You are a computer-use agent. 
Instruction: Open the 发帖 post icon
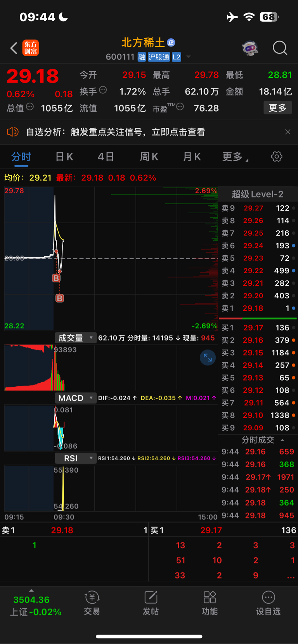click(151, 604)
